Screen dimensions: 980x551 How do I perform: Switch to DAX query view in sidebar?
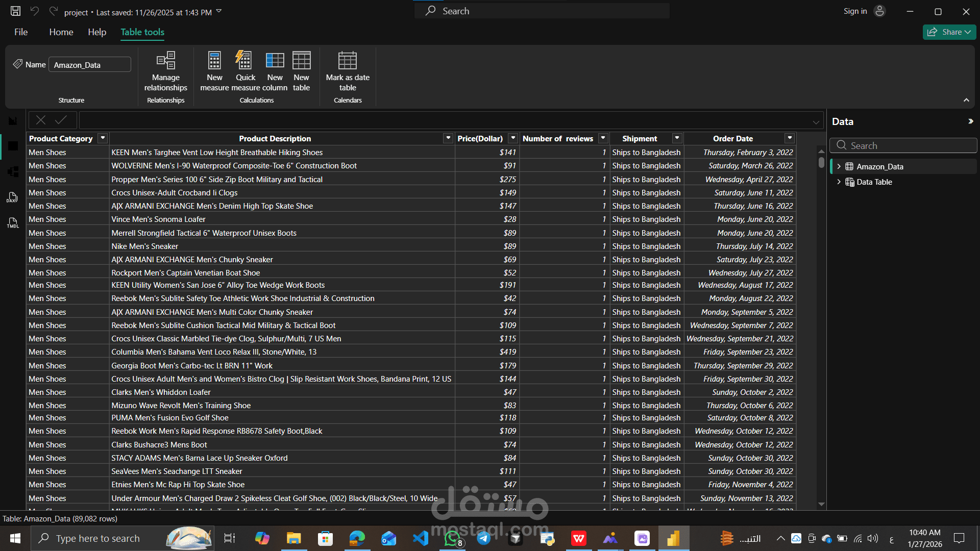[12, 197]
